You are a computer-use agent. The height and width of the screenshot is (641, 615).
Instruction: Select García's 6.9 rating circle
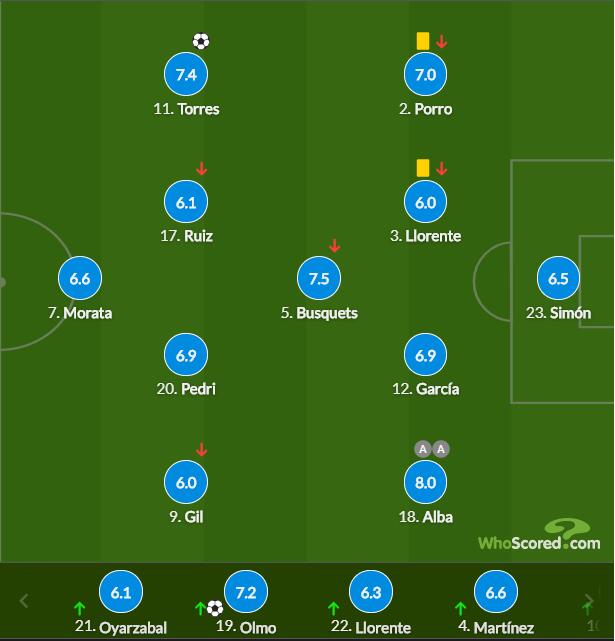pos(425,355)
